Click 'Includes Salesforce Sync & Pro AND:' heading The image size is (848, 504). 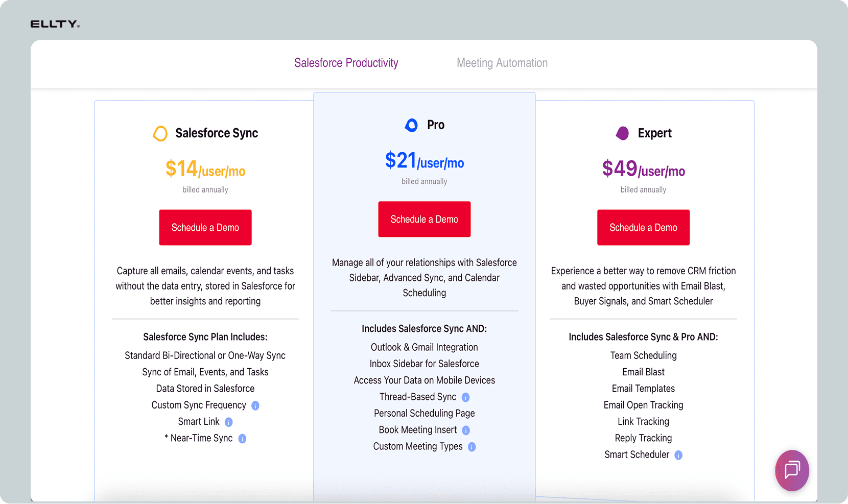pos(644,337)
